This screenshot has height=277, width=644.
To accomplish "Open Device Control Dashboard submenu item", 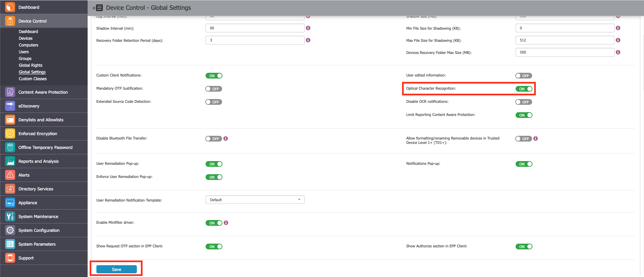I will 28,32.
